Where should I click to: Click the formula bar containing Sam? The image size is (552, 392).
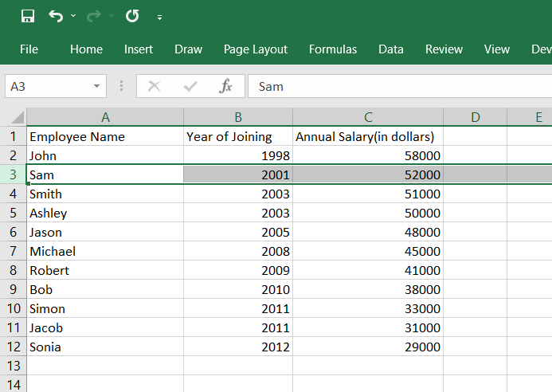[398, 86]
